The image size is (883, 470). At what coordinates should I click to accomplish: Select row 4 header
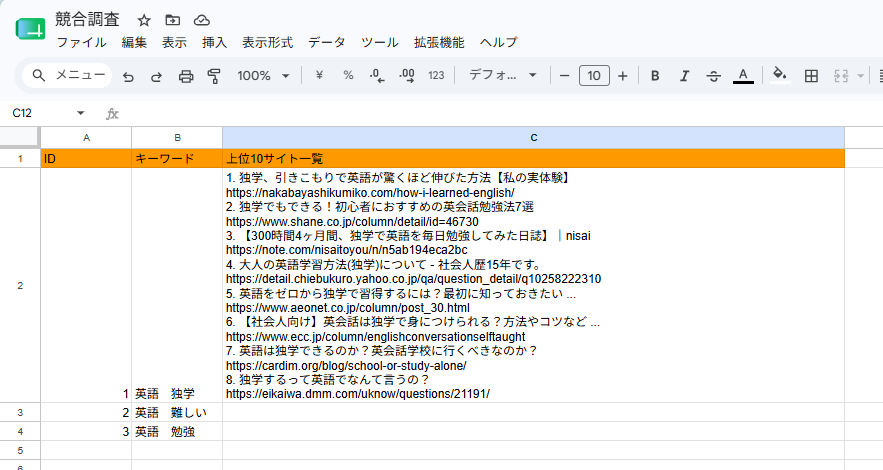click(x=20, y=432)
